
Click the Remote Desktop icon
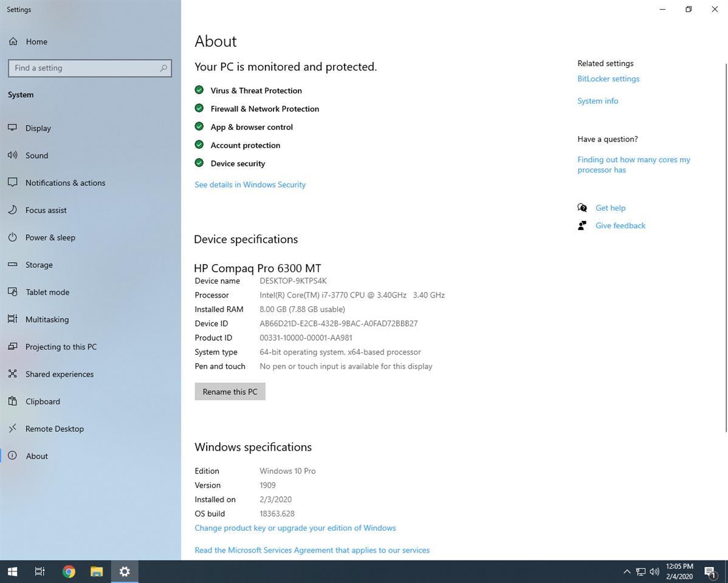(13, 428)
